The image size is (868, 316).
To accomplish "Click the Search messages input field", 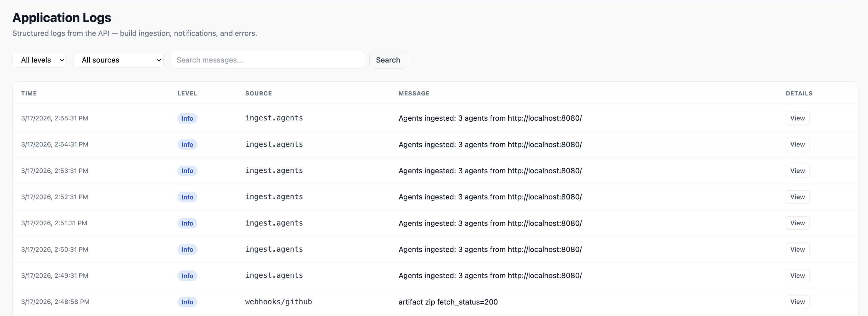I will click(x=267, y=60).
